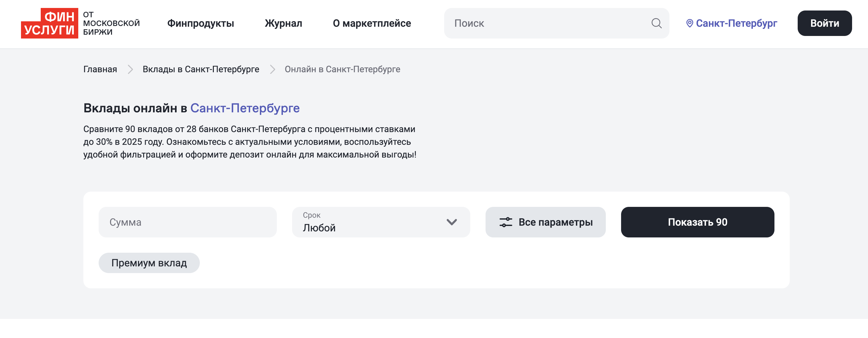Click the arrow before Онлайн в Санкт-Петербурге

pyautogui.click(x=272, y=69)
